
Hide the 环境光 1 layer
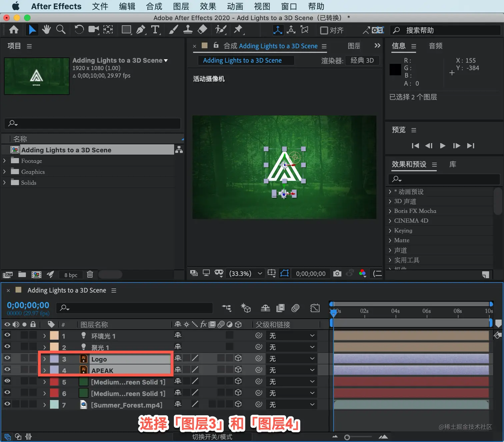[7, 335]
